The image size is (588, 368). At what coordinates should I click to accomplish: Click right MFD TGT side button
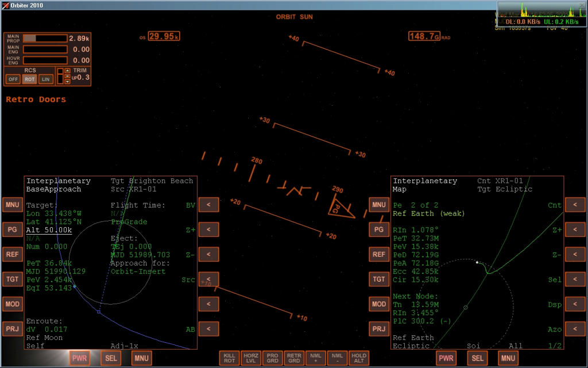pyautogui.click(x=379, y=279)
